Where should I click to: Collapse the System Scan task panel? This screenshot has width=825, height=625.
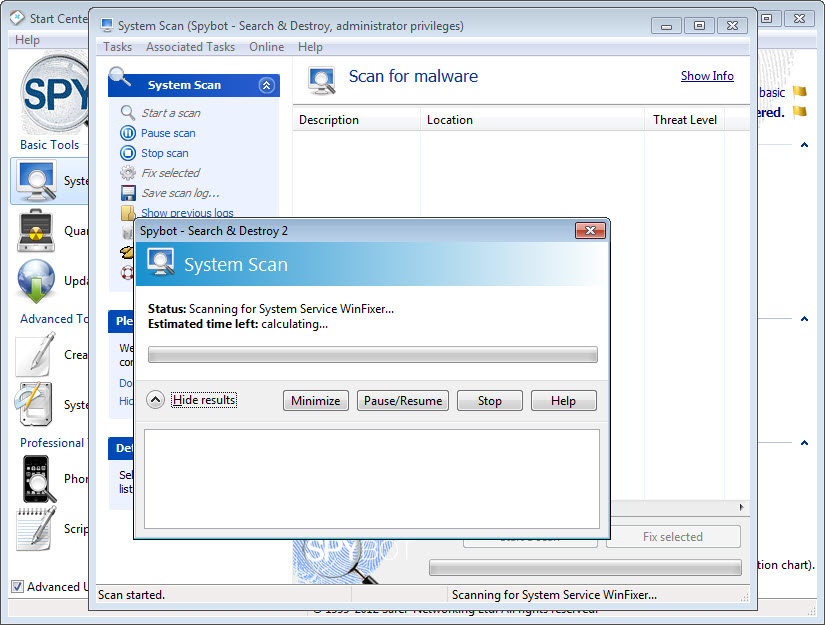point(266,85)
